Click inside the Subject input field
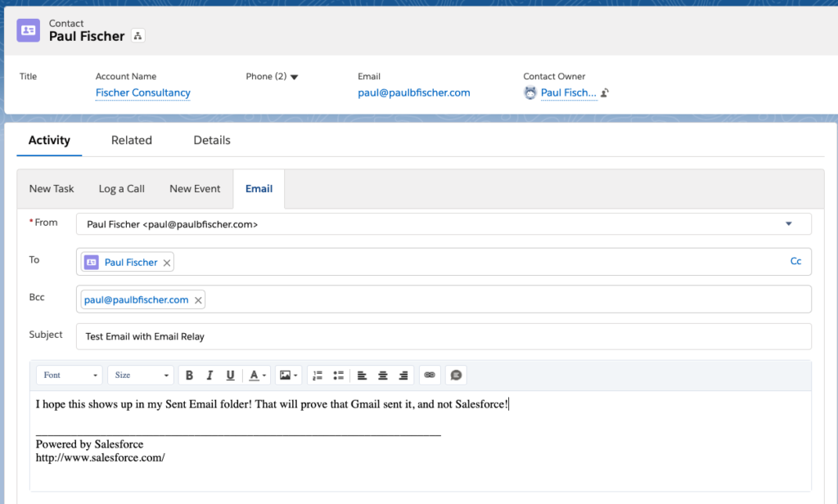Viewport: 838px width, 504px height. tap(327, 336)
